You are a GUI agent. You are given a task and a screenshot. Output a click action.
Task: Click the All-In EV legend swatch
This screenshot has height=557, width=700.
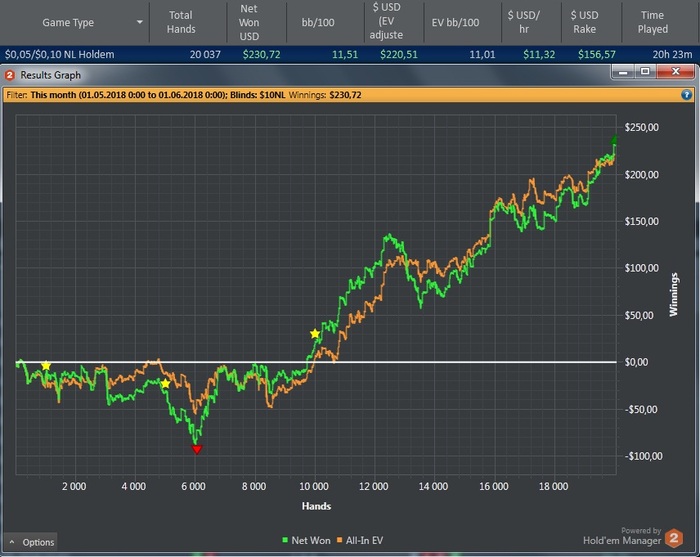pos(339,540)
